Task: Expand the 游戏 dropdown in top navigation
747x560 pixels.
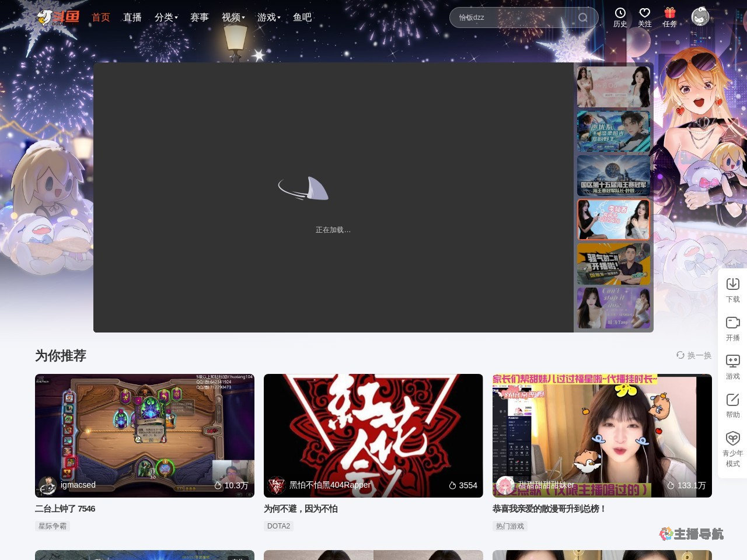Action: pos(267,17)
